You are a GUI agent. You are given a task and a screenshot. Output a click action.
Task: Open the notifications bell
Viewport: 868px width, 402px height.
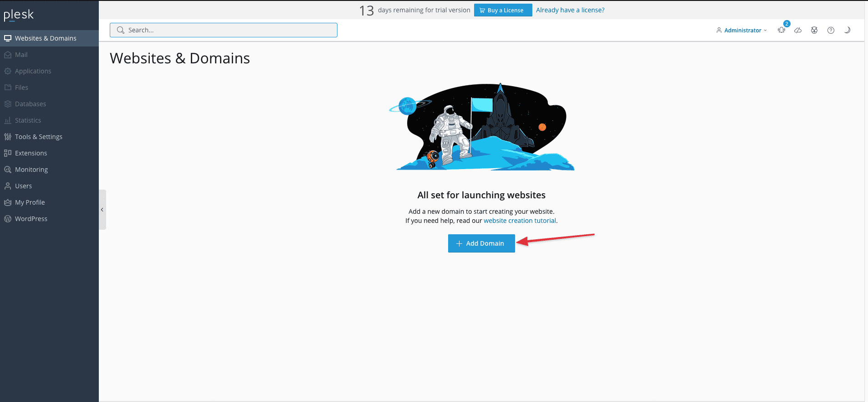[781, 30]
